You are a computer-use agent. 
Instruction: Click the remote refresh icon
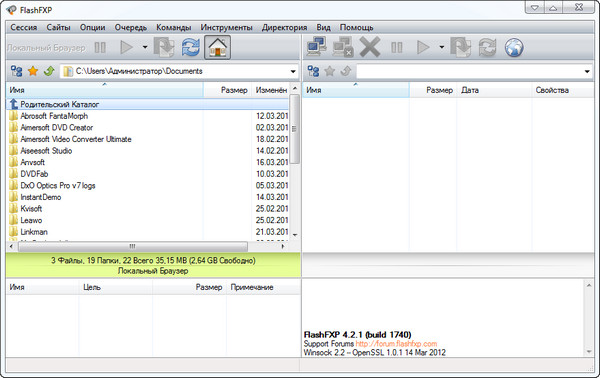[x=487, y=47]
